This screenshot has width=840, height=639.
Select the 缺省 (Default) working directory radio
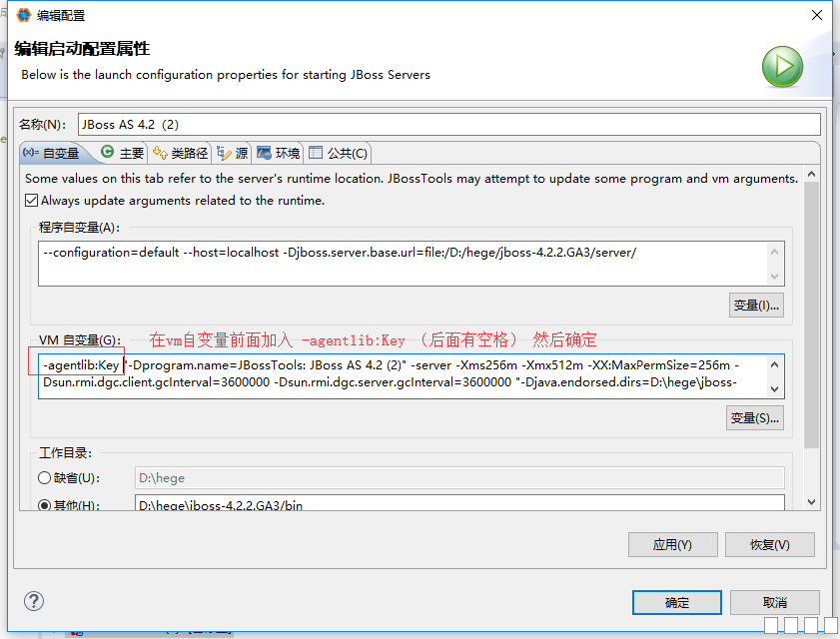coord(45,478)
